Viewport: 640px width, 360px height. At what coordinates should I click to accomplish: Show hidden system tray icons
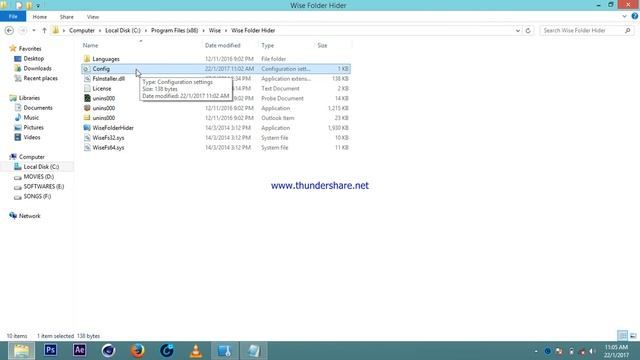coord(536,351)
